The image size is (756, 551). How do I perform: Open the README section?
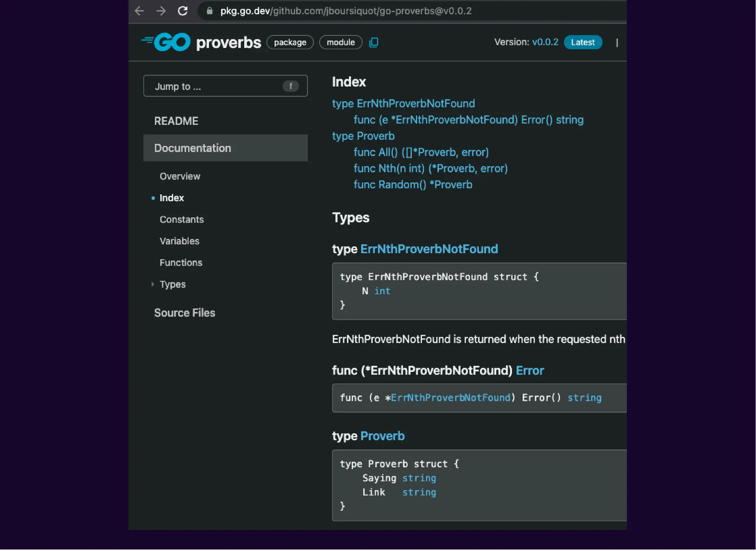coord(176,121)
